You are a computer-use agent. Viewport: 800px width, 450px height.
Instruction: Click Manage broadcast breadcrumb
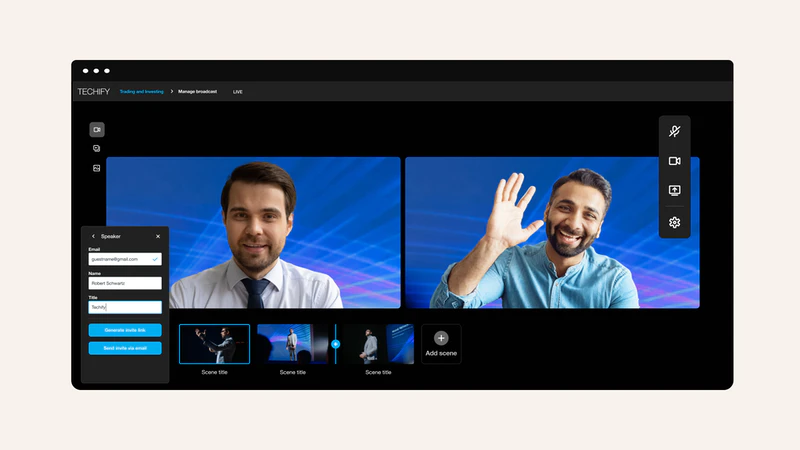(197, 92)
